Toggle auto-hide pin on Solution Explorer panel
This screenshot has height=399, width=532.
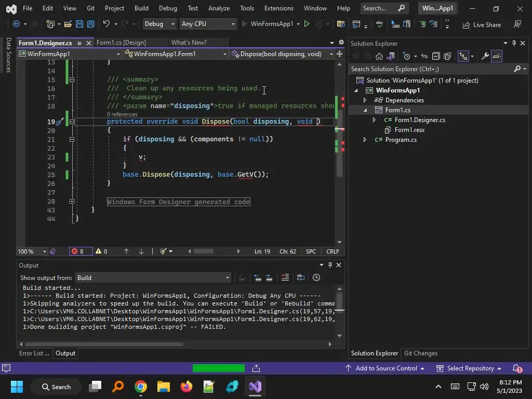[x=514, y=43]
